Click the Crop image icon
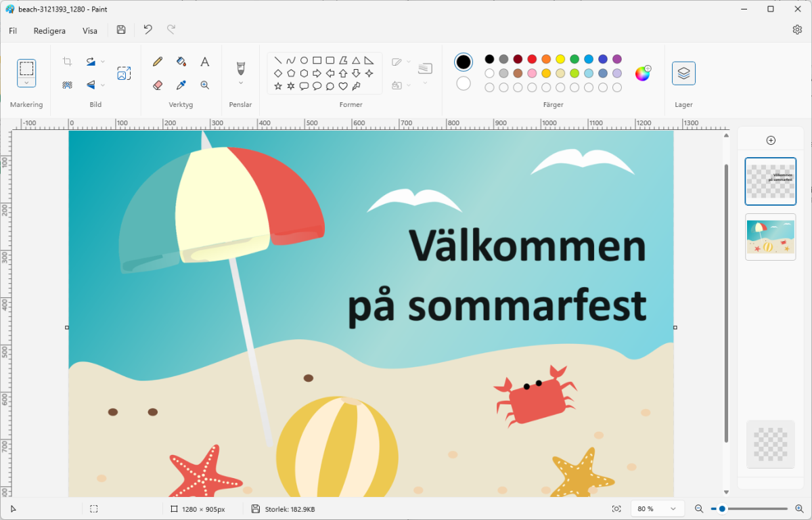Viewport: 812px width, 520px height. (68, 62)
